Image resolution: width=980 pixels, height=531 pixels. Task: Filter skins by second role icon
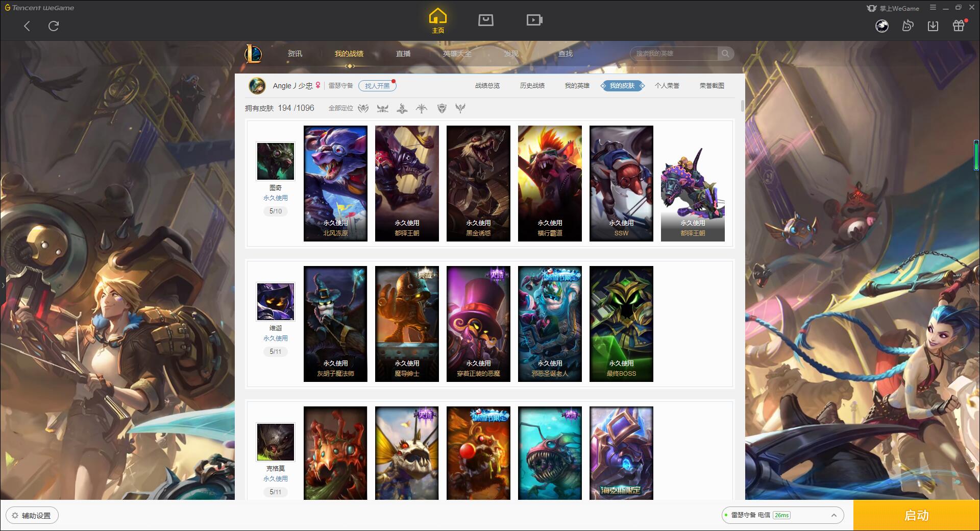(x=383, y=108)
